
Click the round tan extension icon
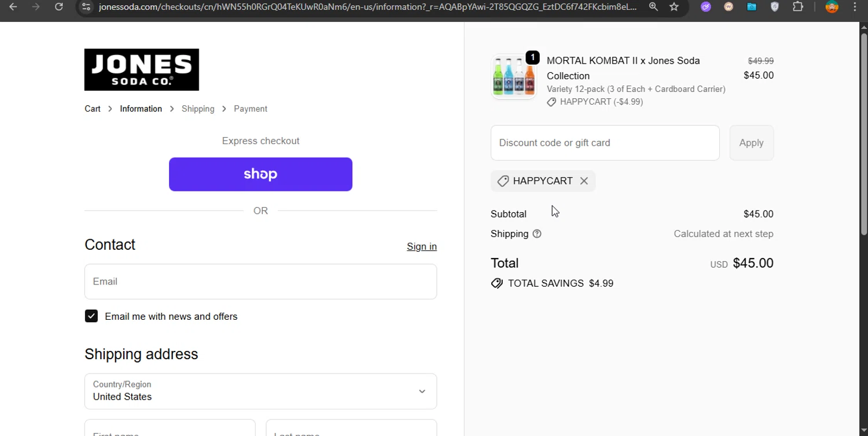coord(729,7)
